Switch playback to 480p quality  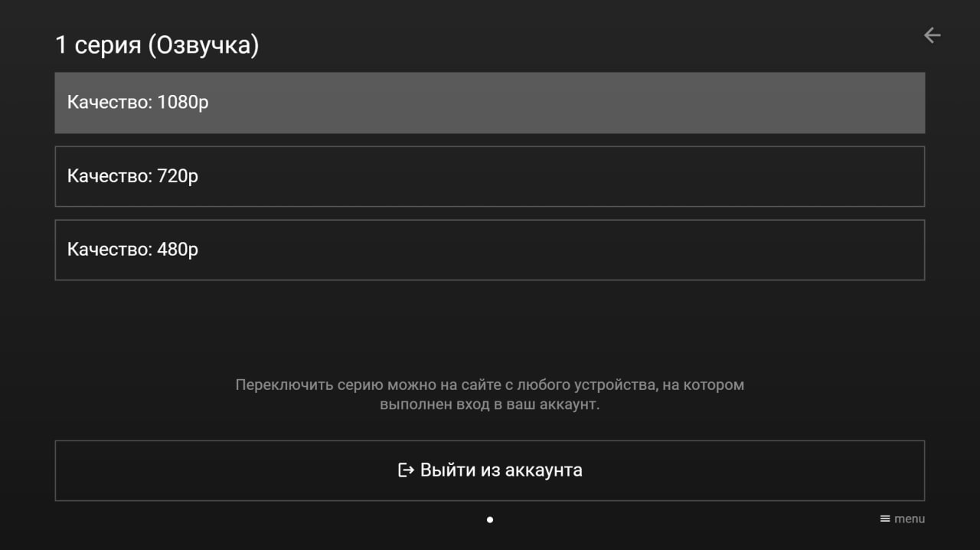pos(490,250)
